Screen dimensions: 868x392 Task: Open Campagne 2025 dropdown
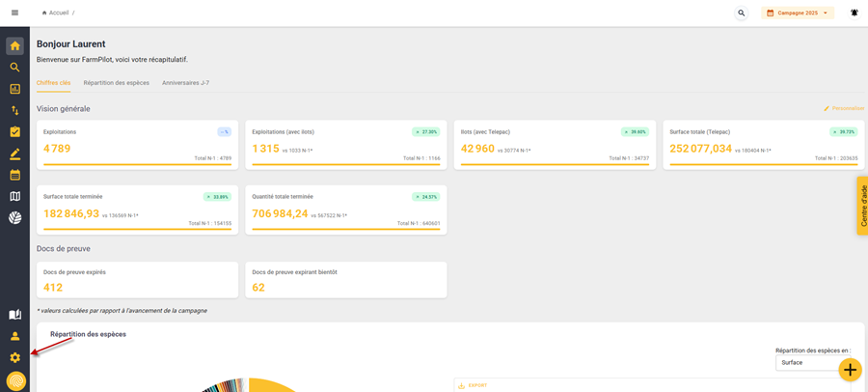pyautogui.click(x=798, y=13)
